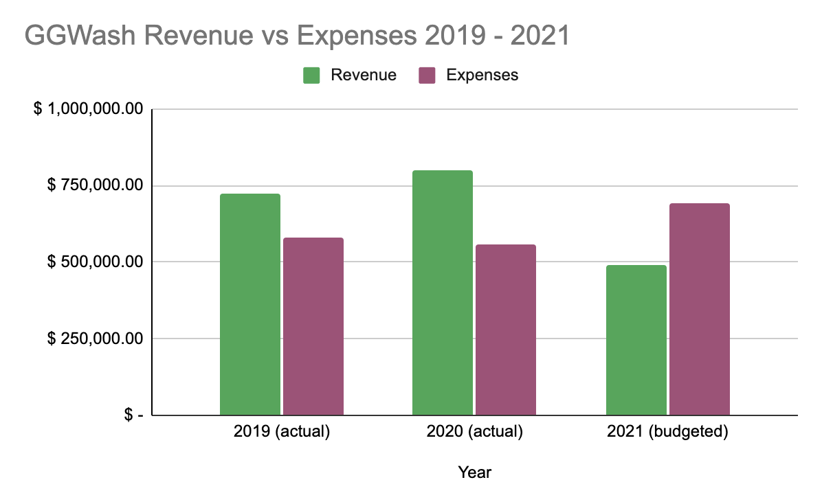Select the '$ 250,000.00' axis label
822x504 pixels.
pyautogui.click(x=96, y=339)
